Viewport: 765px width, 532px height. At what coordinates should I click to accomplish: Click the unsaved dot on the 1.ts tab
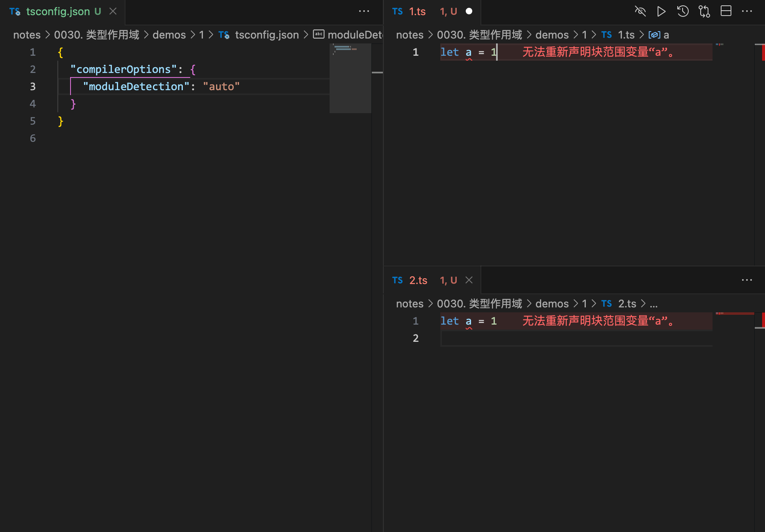point(469,11)
